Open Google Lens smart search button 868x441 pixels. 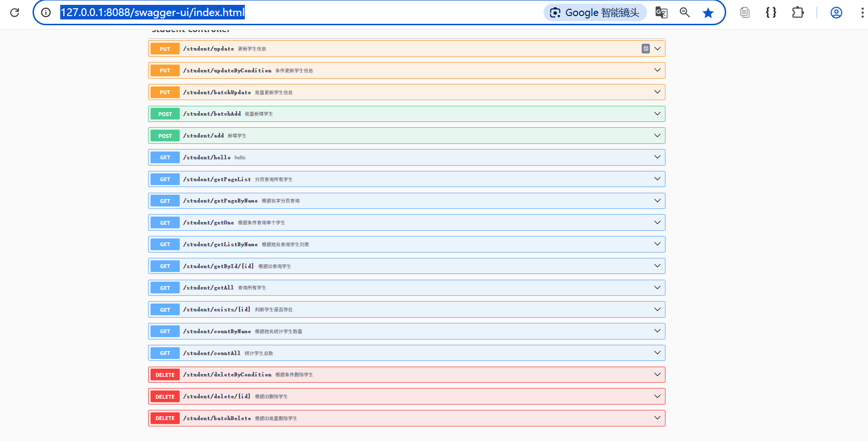(x=595, y=13)
